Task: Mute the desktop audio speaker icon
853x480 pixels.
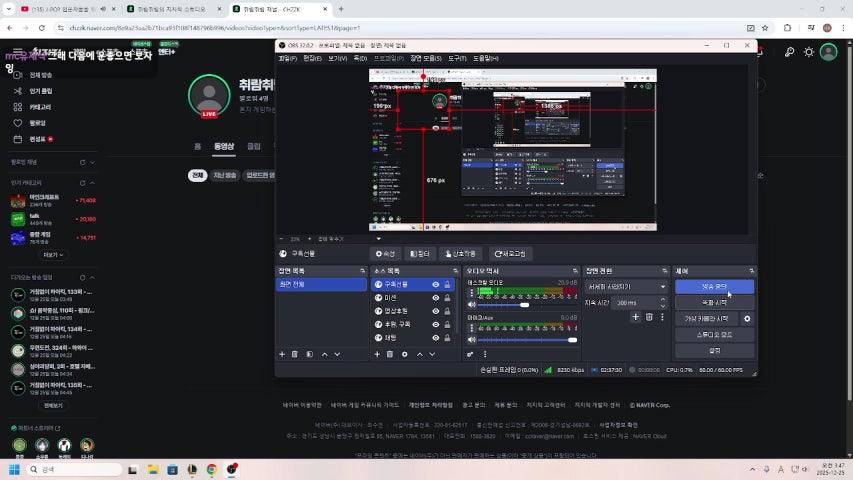Action: coord(473,304)
